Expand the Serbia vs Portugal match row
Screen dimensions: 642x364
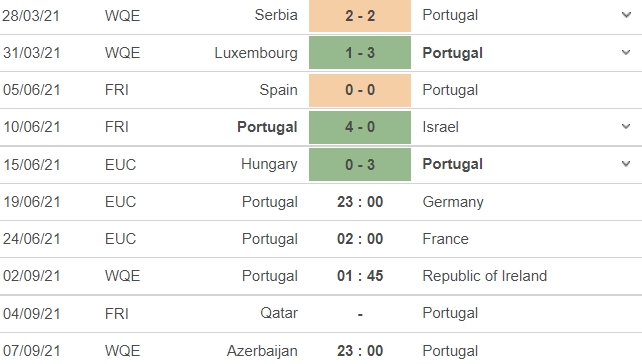click(626, 16)
